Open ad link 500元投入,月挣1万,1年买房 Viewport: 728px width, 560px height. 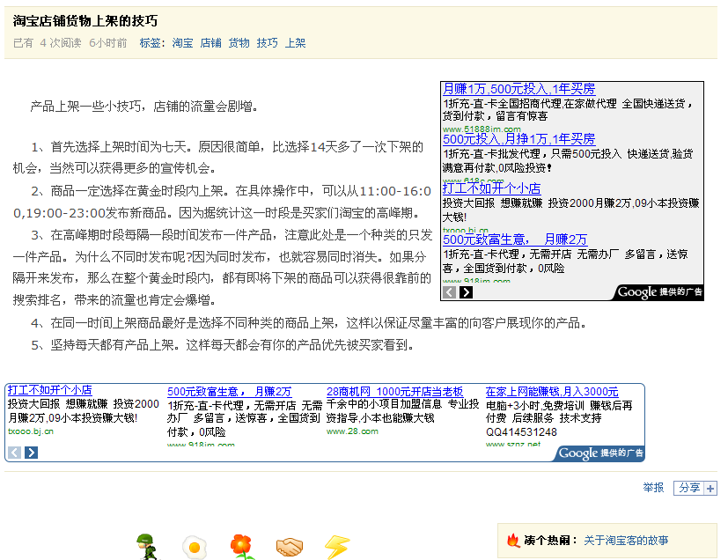click(519, 138)
